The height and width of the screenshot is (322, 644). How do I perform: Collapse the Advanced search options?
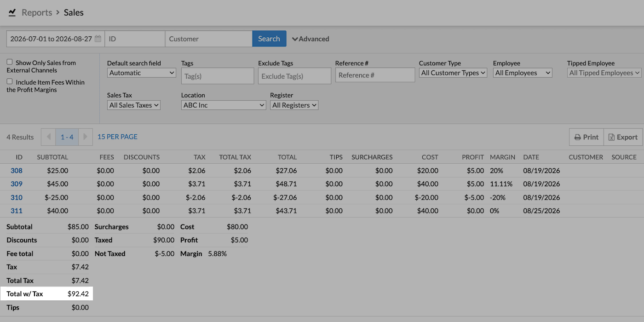(x=310, y=39)
